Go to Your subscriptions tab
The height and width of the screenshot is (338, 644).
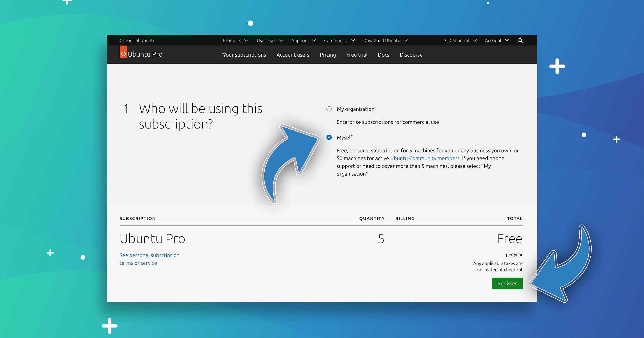[244, 55]
